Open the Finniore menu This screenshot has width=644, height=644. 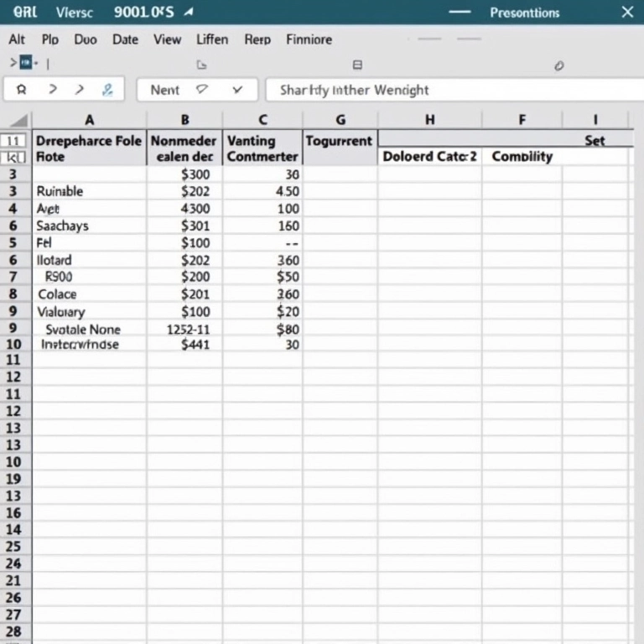309,39
